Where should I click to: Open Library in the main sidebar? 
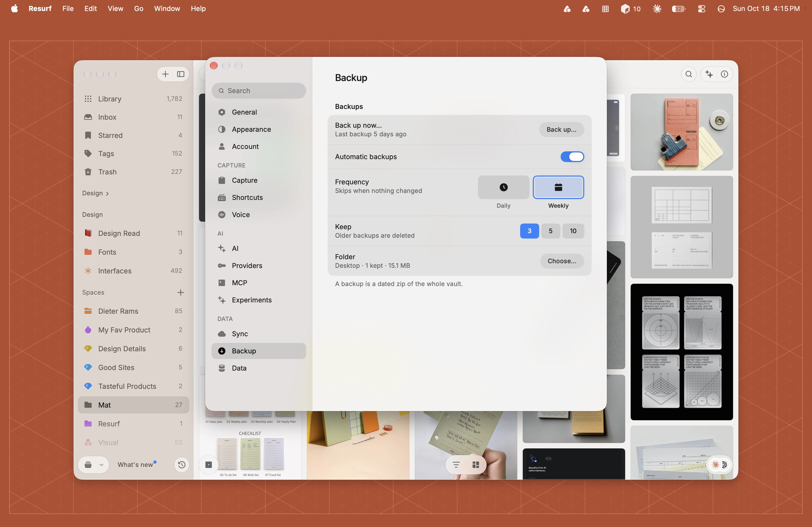point(133,99)
